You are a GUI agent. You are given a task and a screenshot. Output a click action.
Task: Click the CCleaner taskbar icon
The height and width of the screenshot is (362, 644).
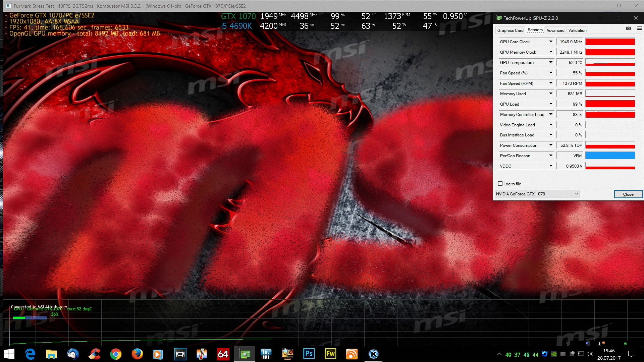tap(94, 354)
